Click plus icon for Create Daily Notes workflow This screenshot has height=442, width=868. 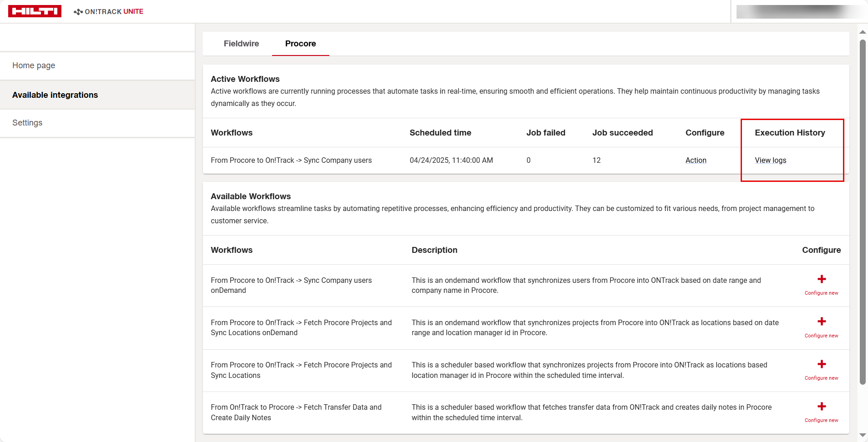pyautogui.click(x=822, y=407)
